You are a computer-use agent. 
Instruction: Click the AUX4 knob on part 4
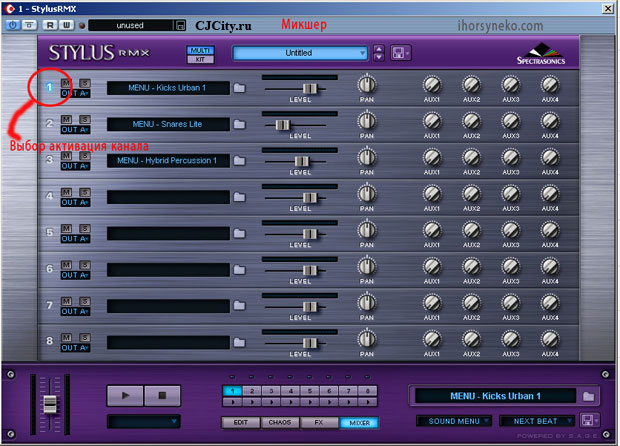550,194
